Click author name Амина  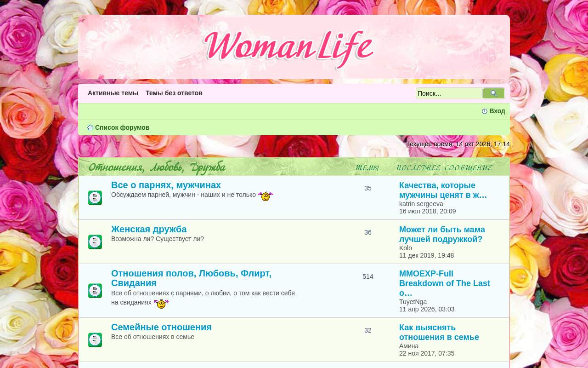[409, 346]
